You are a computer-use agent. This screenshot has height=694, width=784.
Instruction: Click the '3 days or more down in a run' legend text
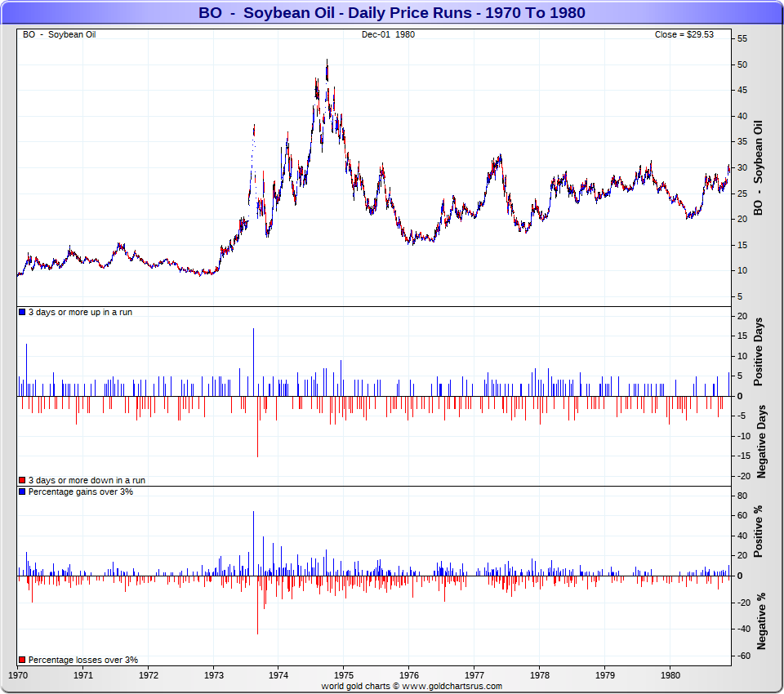(87, 480)
